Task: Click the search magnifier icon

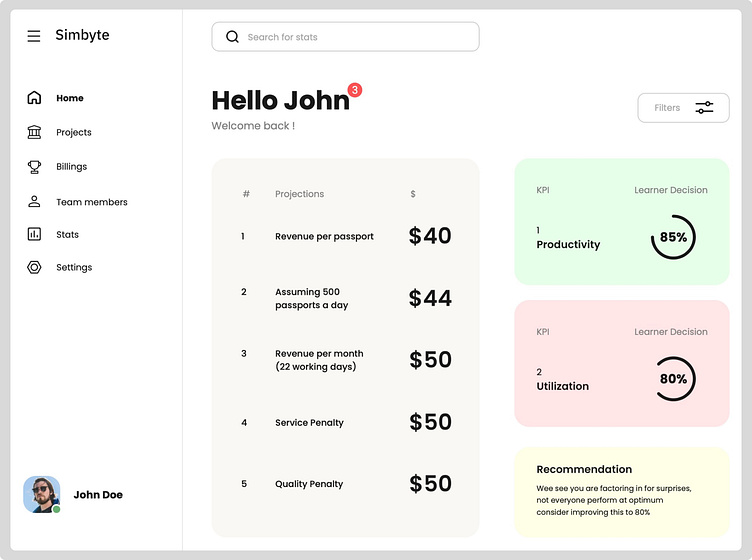Action: (x=232, y=37)
